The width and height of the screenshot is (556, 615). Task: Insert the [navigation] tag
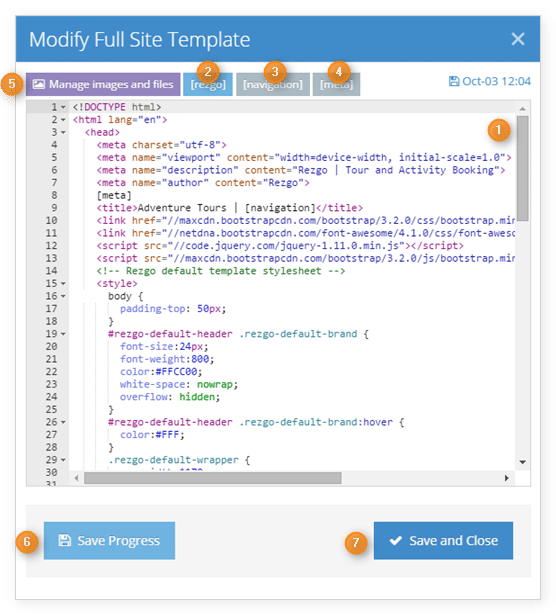pos(273,84)
